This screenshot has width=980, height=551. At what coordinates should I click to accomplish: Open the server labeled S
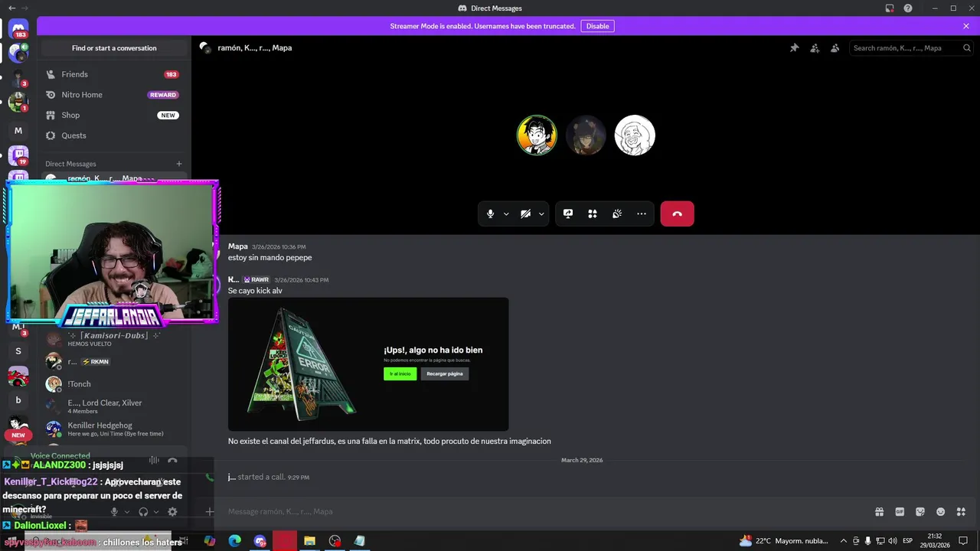18,351
